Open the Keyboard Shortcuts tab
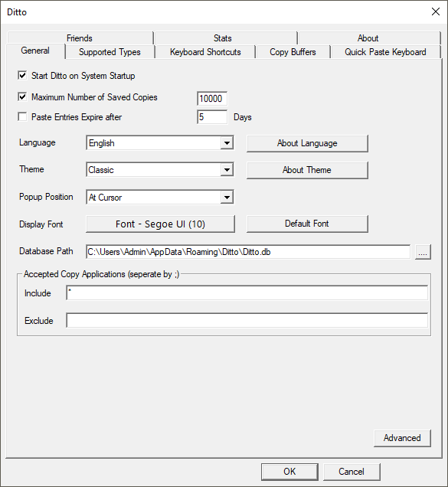Screen dimensions: 448x487 [x=205, y=52]
